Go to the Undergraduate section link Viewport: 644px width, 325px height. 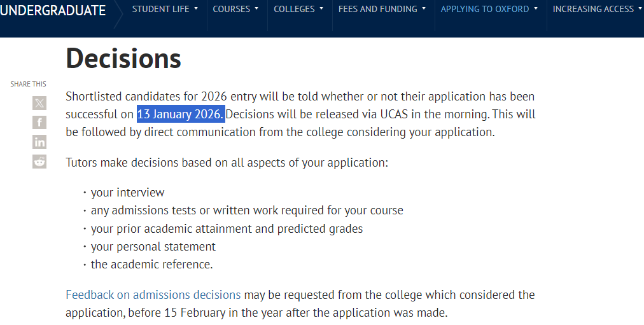tap(53, 10)
